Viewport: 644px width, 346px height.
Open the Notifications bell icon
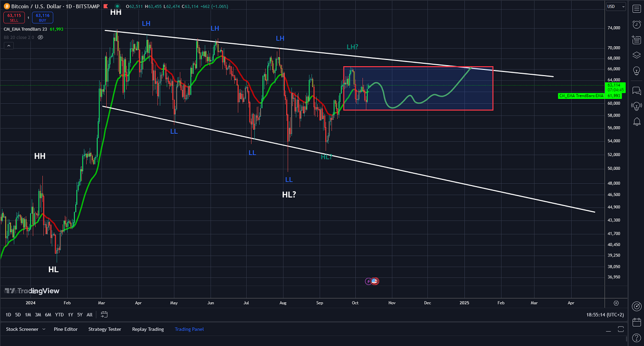coord(636,121)
